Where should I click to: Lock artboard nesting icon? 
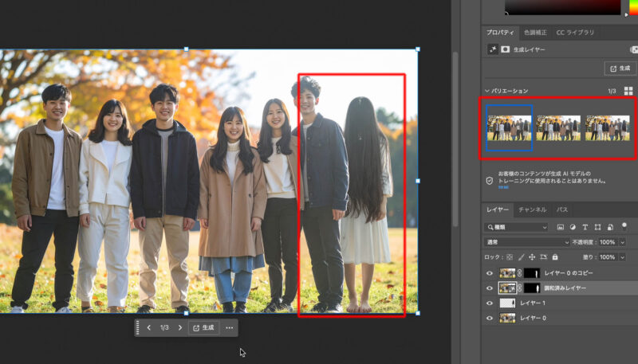pos(543,257)
